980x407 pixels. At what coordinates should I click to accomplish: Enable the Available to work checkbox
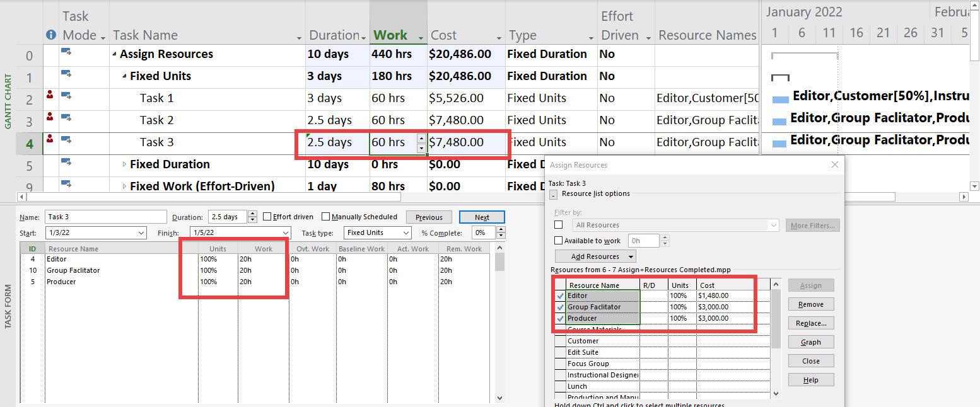tap(558, 241)
